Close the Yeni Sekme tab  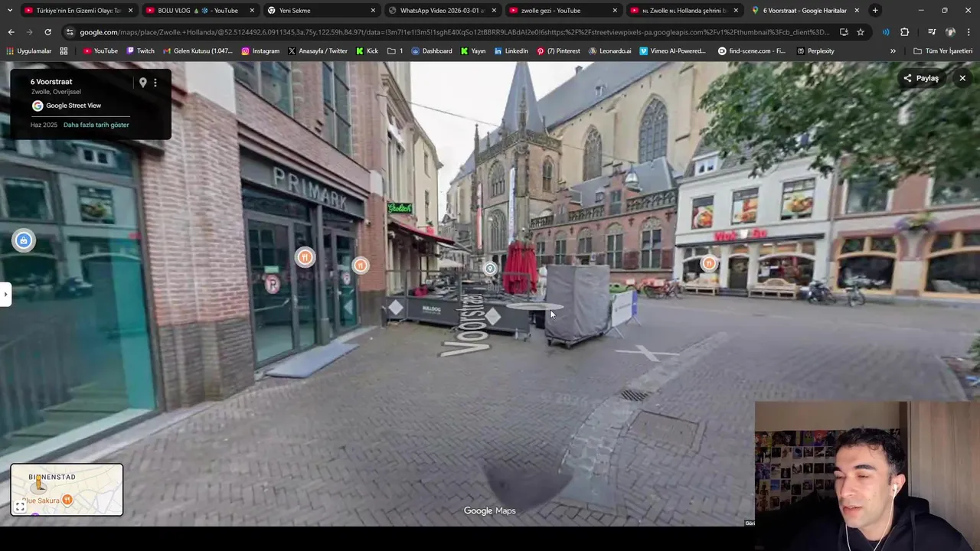pyautogui.click(x=373, y=11)
